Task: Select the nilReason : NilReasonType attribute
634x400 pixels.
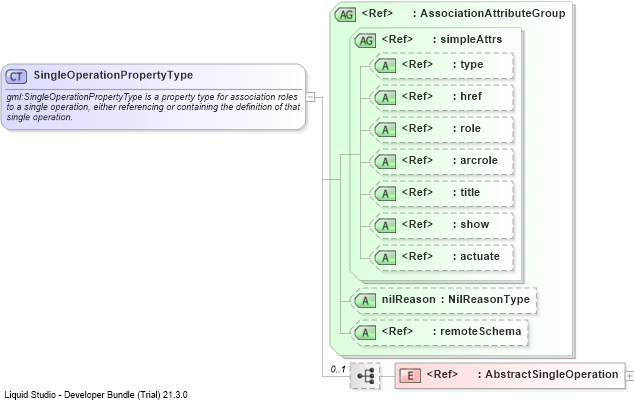Action: tap(456, 299)
